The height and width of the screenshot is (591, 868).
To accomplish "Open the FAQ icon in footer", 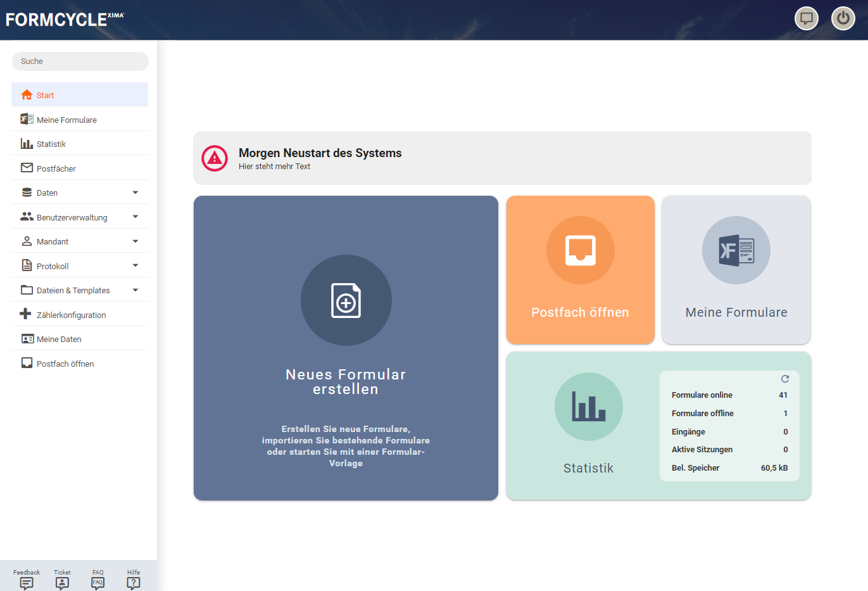I will click(97, 583).
